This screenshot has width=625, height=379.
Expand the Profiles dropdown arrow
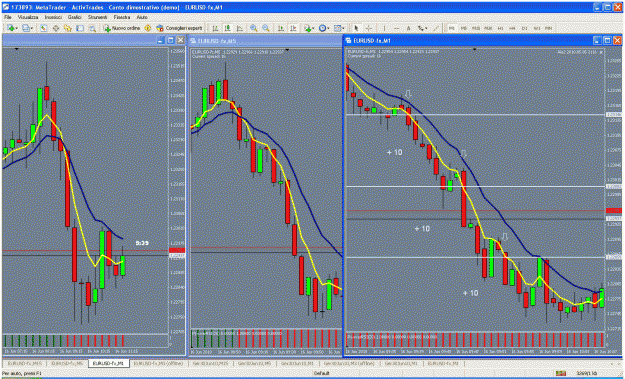coord(32,28)
